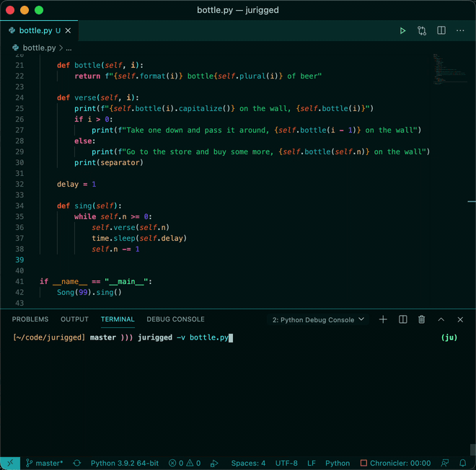This screenshot has height=470, width=476.
Task: Change the Python language mode selector
Action: click(338, 463)
